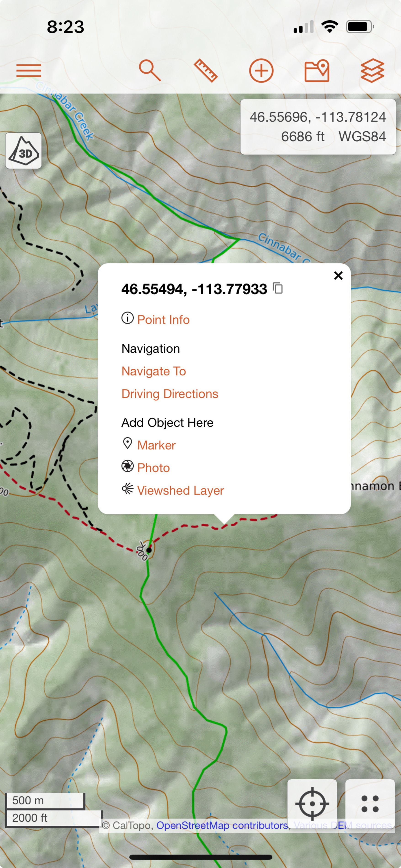
Task: Open the saved maps folder icon
Action: [x=317, y=71]
